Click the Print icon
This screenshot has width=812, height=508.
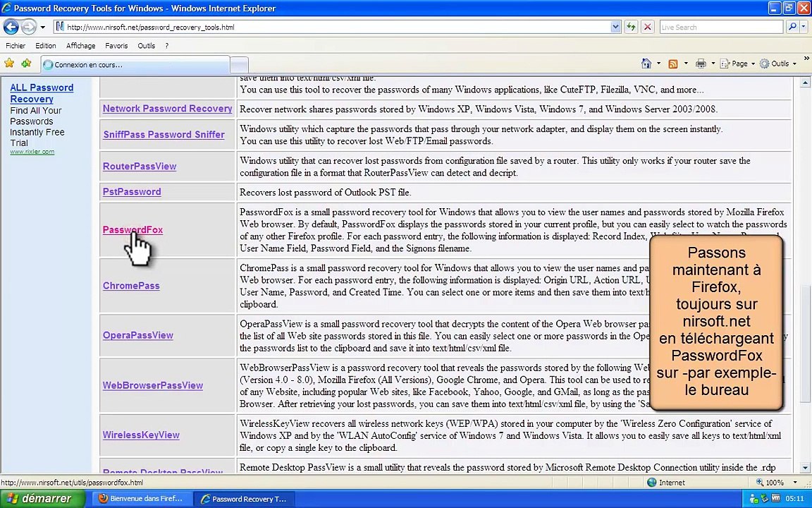(x=701, y=64)
